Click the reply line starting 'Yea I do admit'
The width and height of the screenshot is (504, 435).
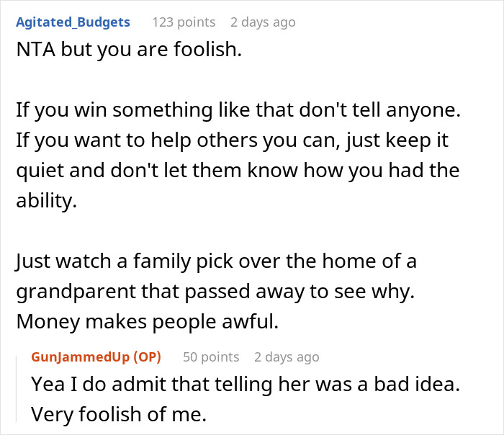pos(245,384)
